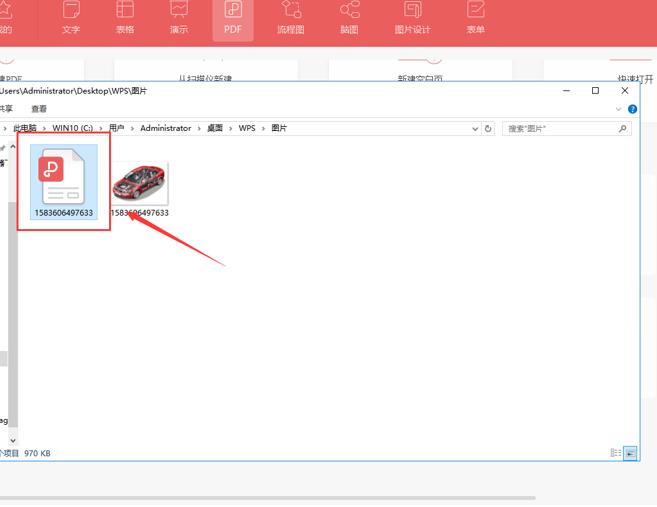657x507 pixels.
Task: Close the Explorer window
Action: [625, 91]
